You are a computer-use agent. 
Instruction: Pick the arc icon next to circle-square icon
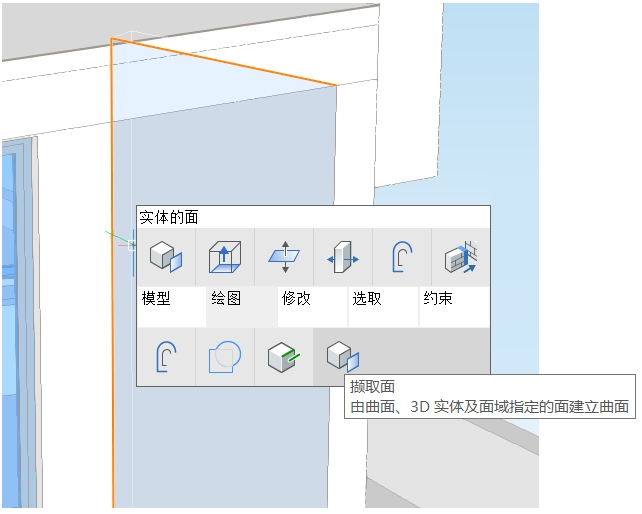166,357
